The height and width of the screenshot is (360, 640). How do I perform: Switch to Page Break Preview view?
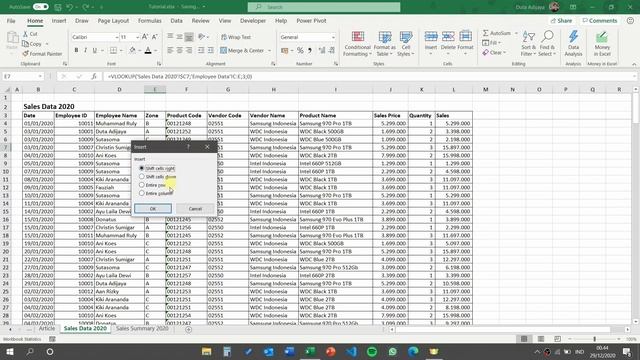pos(557,339)
